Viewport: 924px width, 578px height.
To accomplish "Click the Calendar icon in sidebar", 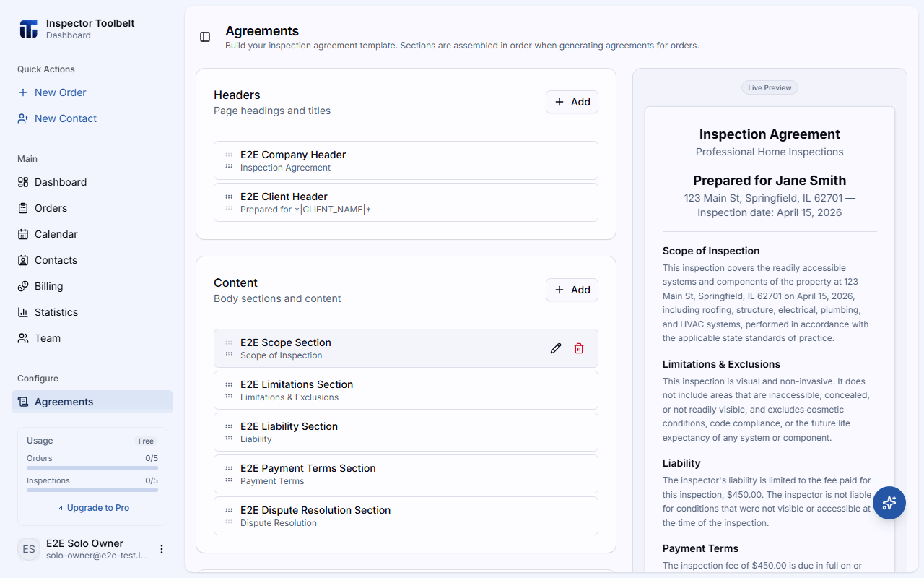I will coord(23,234).
